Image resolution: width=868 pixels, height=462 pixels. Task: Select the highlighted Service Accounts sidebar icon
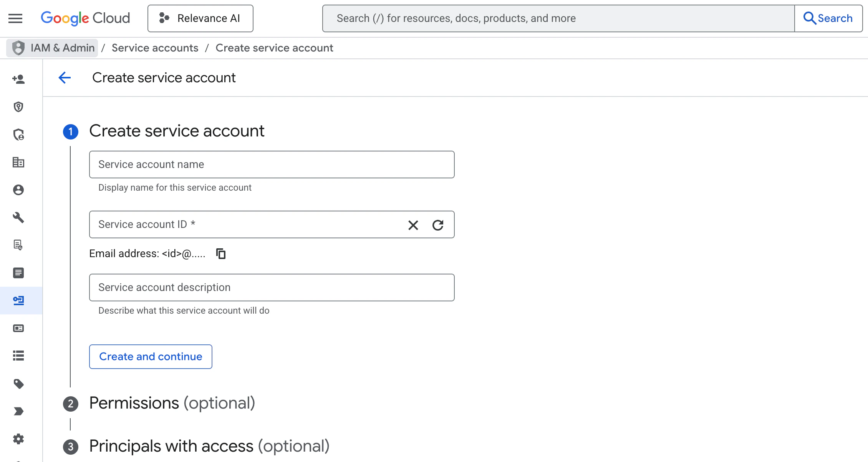[18, 300]
